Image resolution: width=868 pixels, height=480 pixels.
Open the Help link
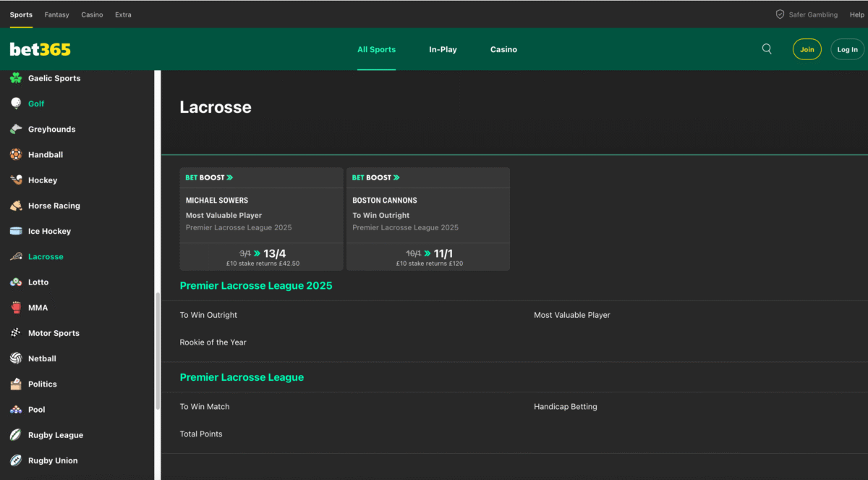(856, 14)
